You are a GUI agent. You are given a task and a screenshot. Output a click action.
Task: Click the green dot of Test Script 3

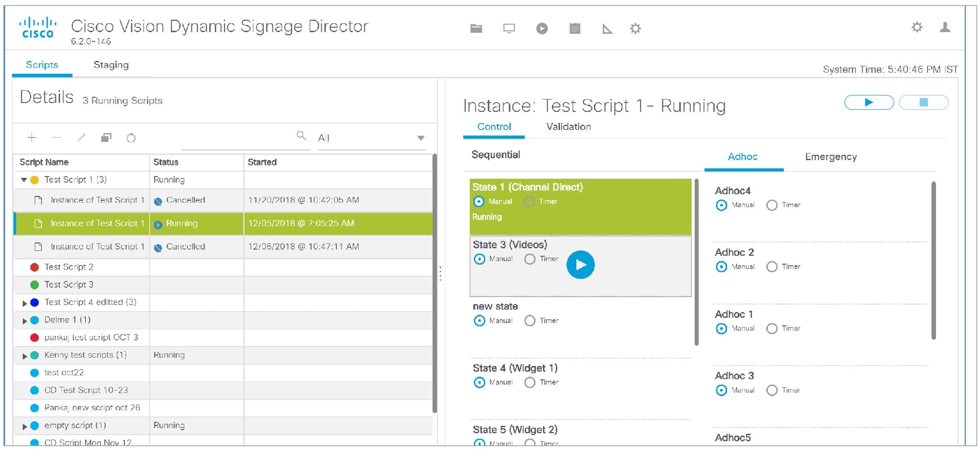pyautogui.click(x=35, y=284)
